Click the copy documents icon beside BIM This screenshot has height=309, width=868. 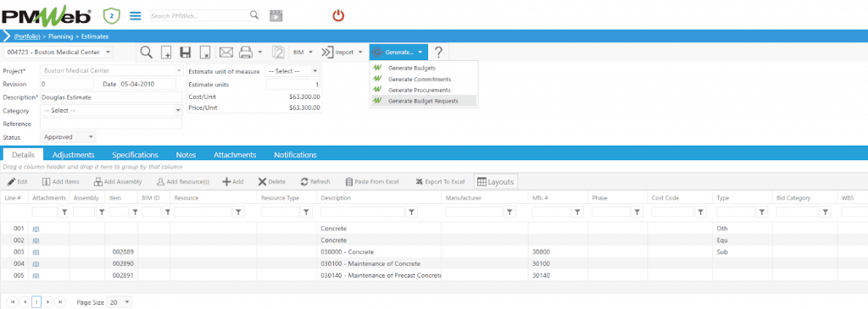point(278,52)
